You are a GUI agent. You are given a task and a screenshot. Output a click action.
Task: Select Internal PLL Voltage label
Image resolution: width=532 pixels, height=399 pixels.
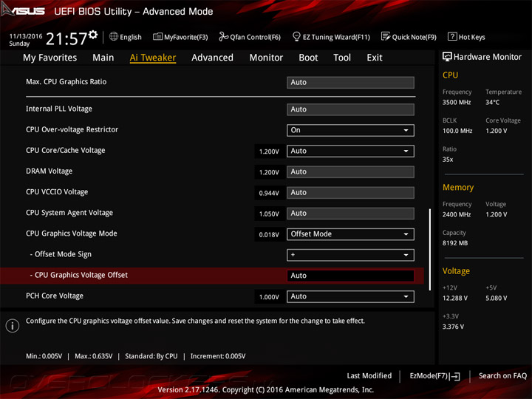click(59, 109)
